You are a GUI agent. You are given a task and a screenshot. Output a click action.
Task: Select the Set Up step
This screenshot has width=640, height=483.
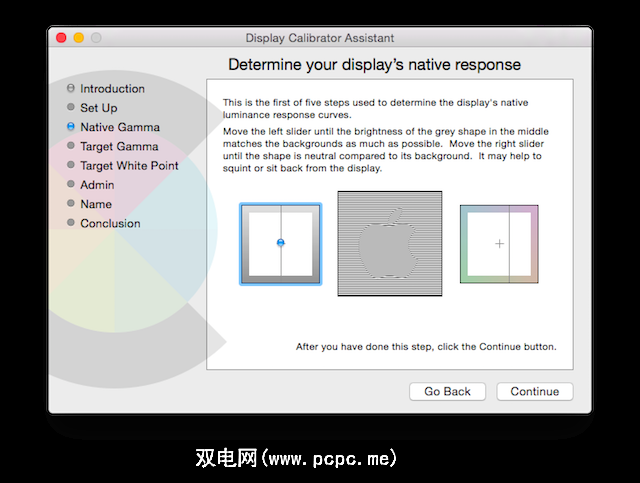99,108
